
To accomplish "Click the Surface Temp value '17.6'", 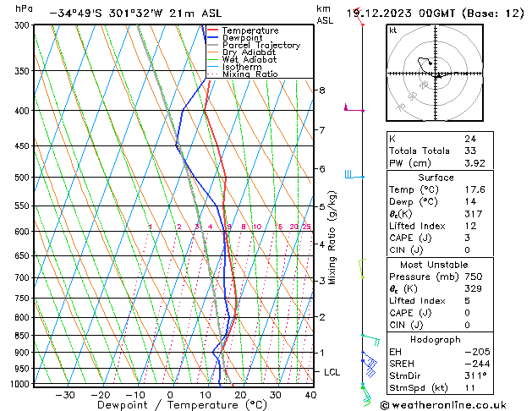I will coord(474,189).
